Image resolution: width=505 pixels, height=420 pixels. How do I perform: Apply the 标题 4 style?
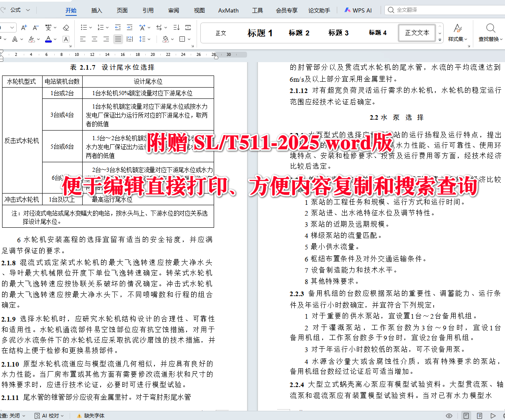point(378,33)
